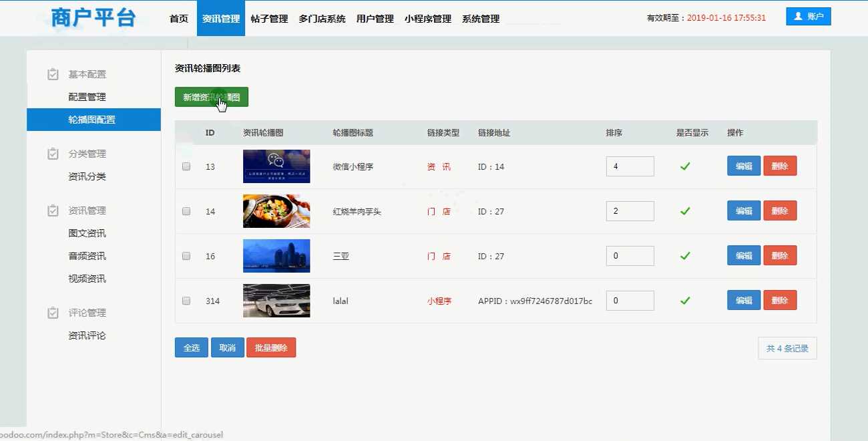Viewport: 868px width, 441px height.
Task: Click the 商户平台 logo
Action: click(93, 18)
